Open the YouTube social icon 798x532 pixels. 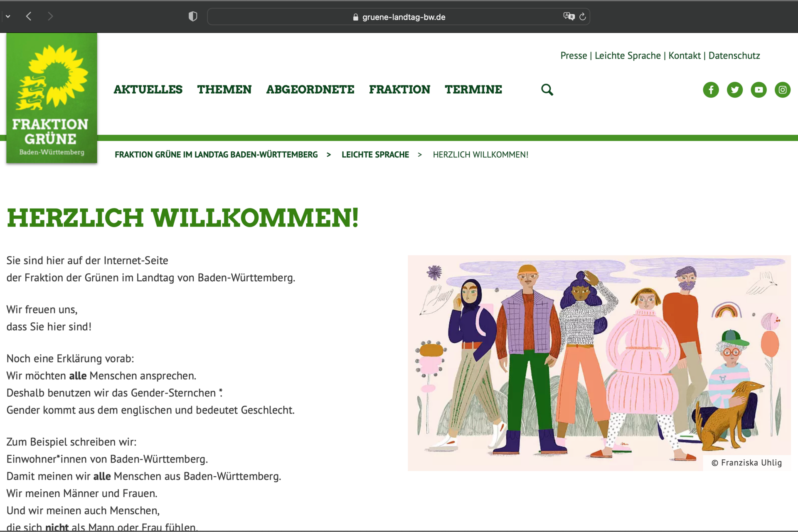click(759, 90)
